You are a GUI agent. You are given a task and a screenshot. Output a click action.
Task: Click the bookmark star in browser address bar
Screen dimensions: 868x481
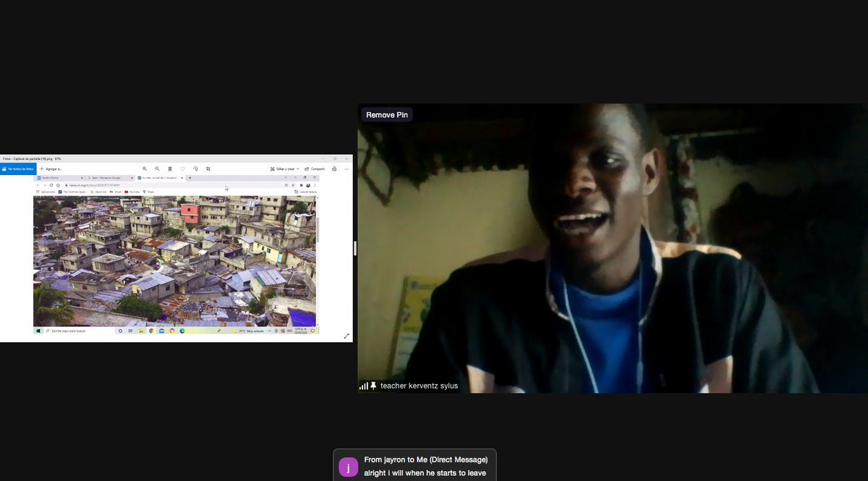293,185
